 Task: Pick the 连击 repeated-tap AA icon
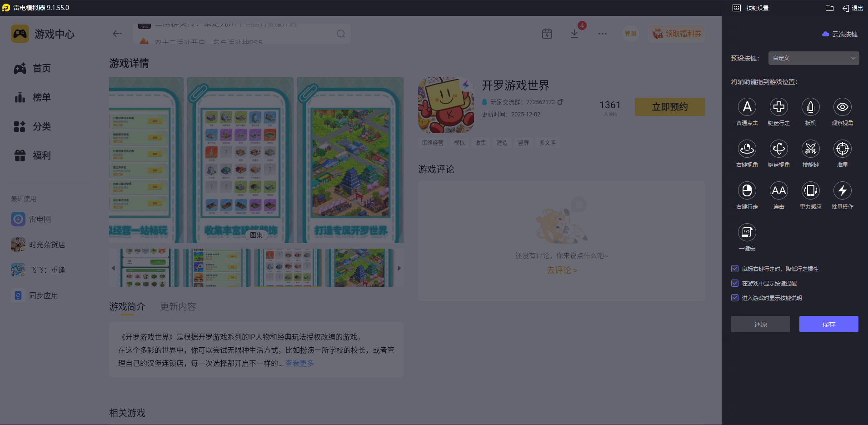pyautogui.click(x=778, y=190)
